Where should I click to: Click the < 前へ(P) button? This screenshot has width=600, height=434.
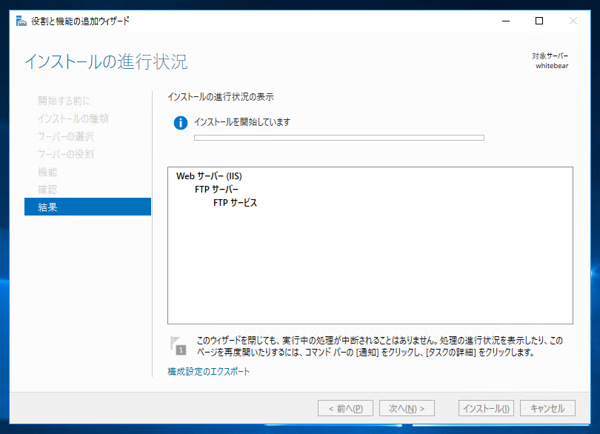point(346,408)
